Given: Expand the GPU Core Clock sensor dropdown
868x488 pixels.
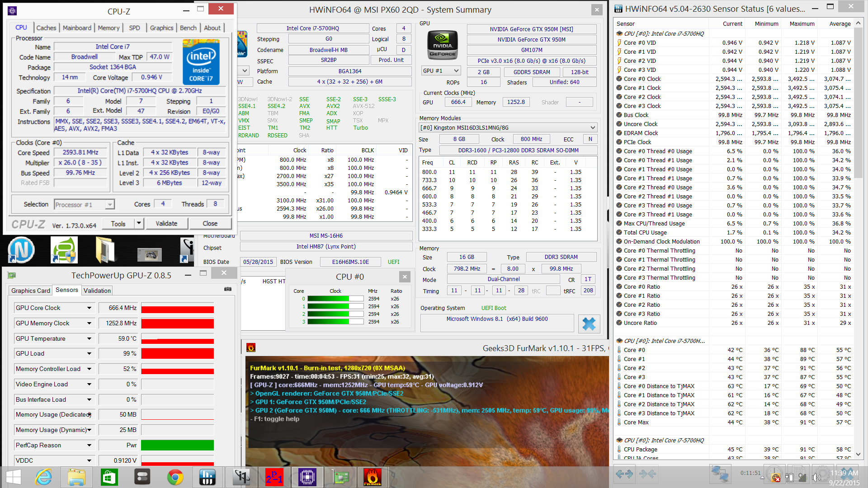Looking at the screenshot, I should (89, 308).
